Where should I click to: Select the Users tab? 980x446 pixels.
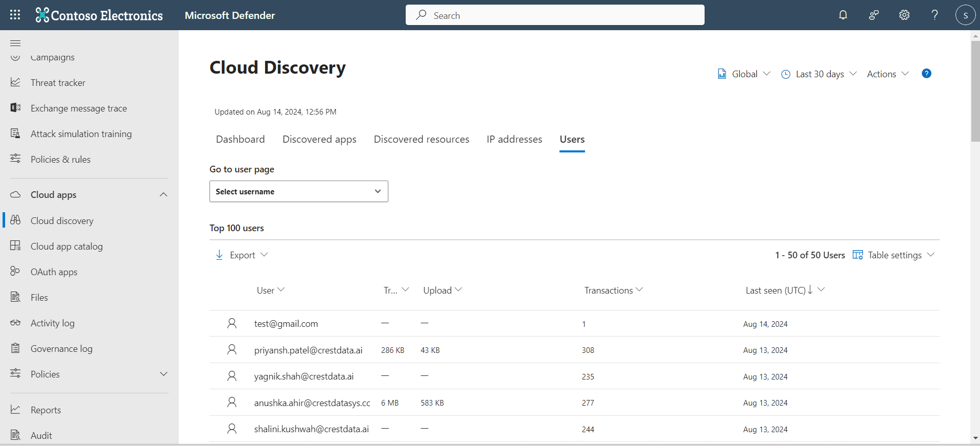(x=572, y=139)
